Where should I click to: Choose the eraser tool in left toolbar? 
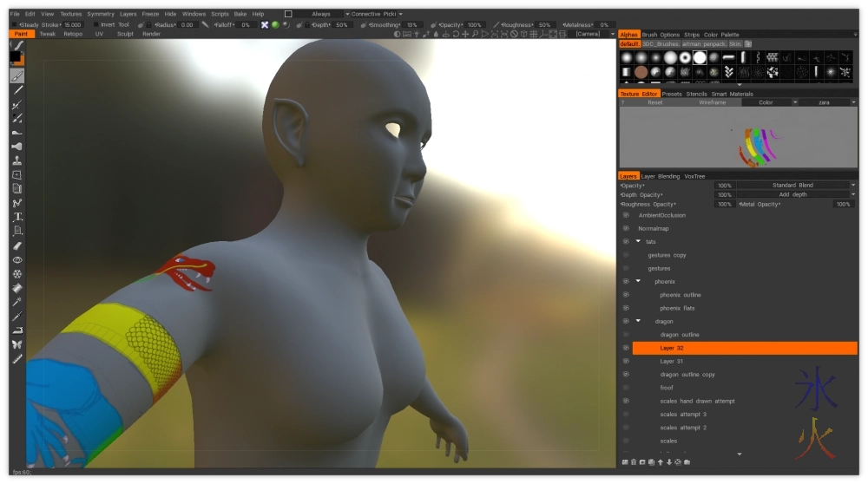pos(17,245)
